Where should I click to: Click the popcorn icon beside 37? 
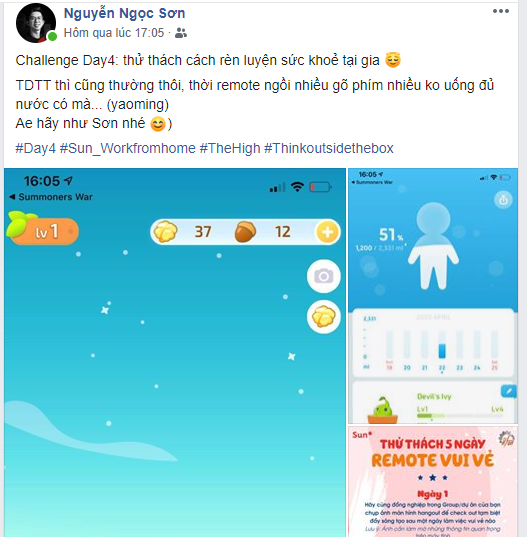click(x=165, y=232)
